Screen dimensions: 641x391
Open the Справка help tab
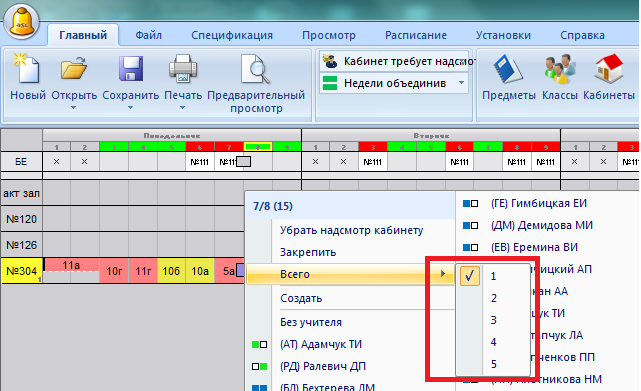(582, 35)
